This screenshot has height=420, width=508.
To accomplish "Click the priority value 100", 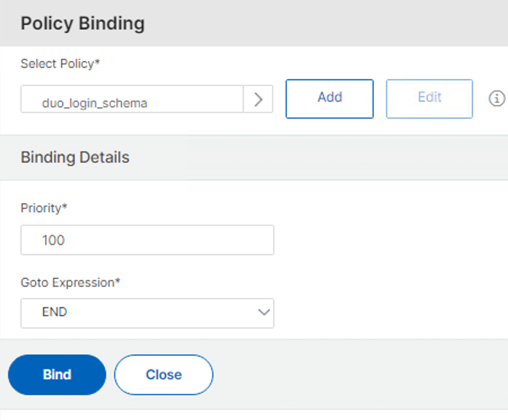I will [x=54, y=240].
